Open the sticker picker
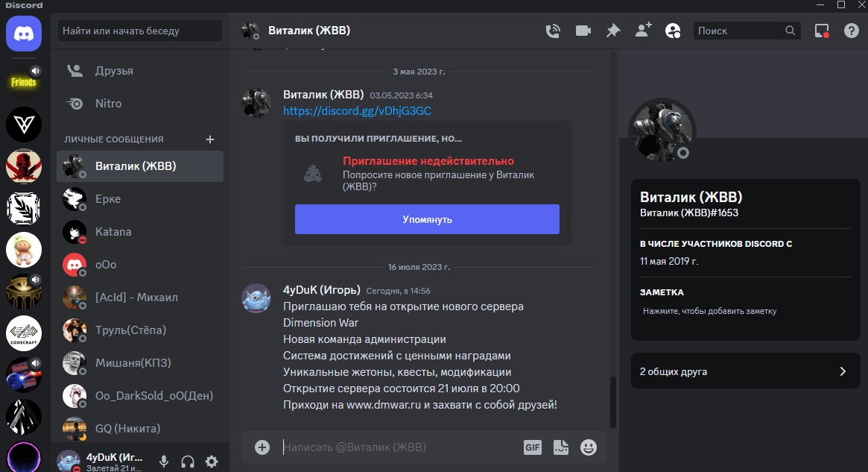The height and width of the screenshot is (472, 868). [561, 447]
